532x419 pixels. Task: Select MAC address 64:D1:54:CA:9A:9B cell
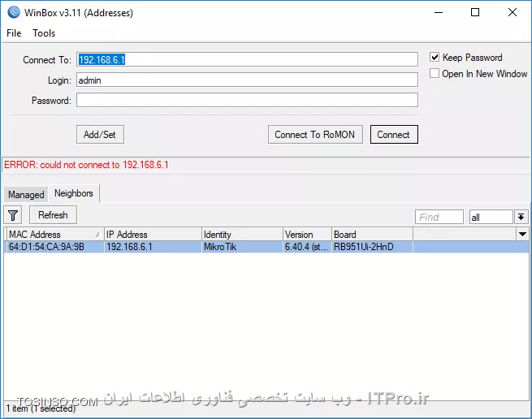[x=55, y=247]
